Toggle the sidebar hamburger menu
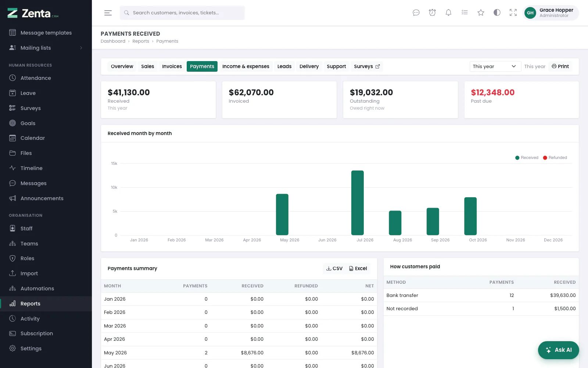This screenshot has height=368, width=588. pyautogui.click(x=108, y=13)
